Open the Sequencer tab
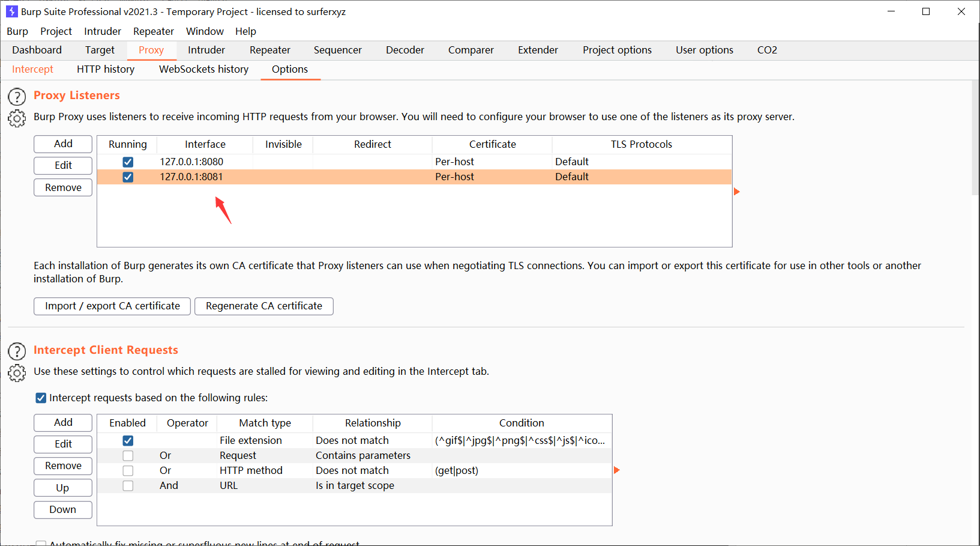This screenshot has height=546, width=980. coord(338,50)
